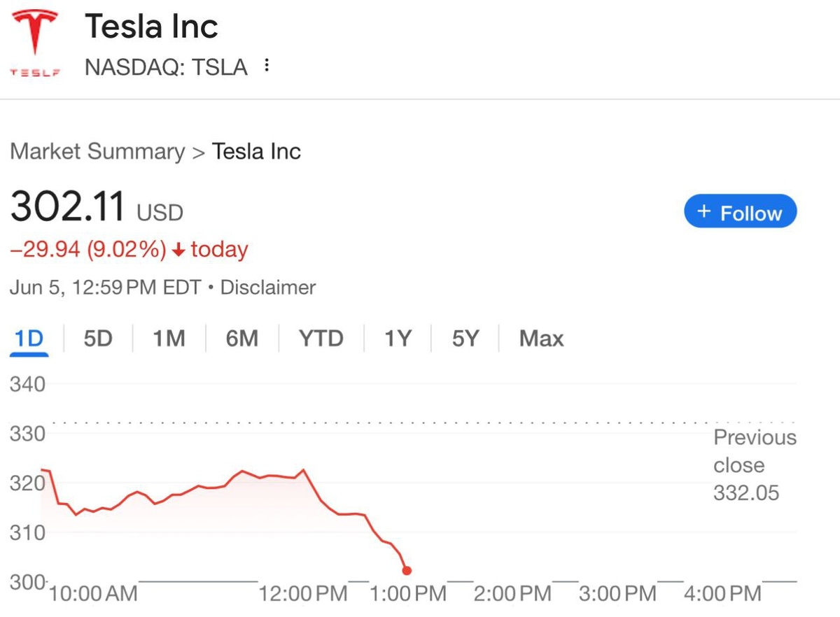Show the YTD chart range
Image resolution: width=840 pixels, height=617 pixels.
pyautogui.click(x=321, y=339)
